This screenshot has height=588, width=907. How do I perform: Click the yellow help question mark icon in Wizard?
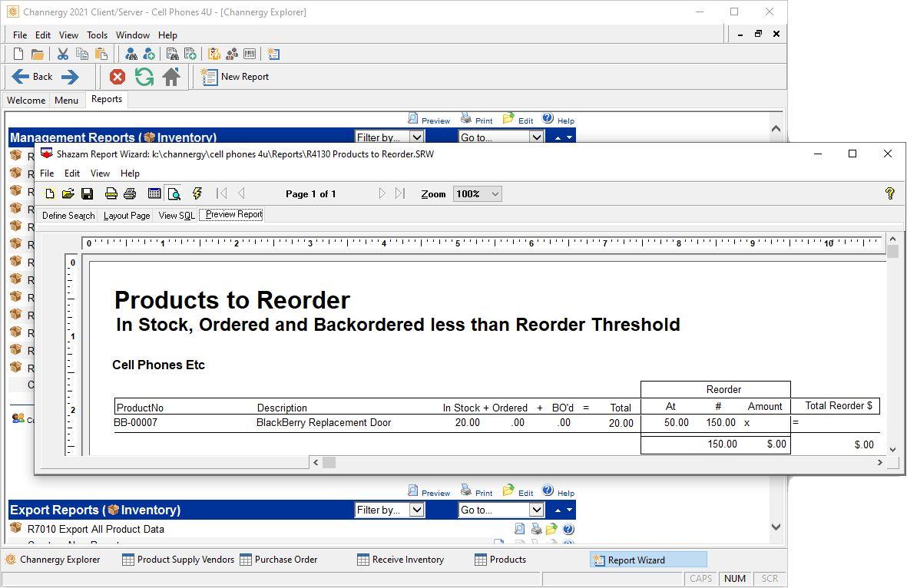click(889, 193)
